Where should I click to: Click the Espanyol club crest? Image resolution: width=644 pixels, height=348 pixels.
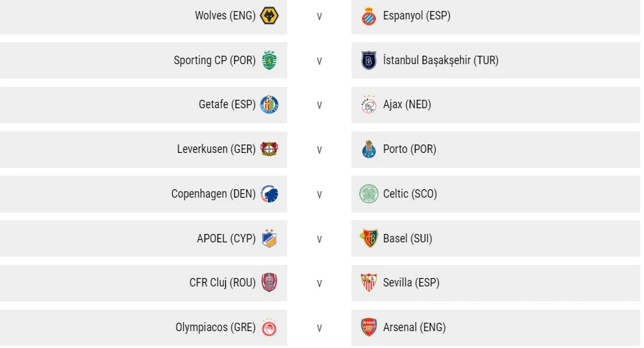[x=369, y=16]
